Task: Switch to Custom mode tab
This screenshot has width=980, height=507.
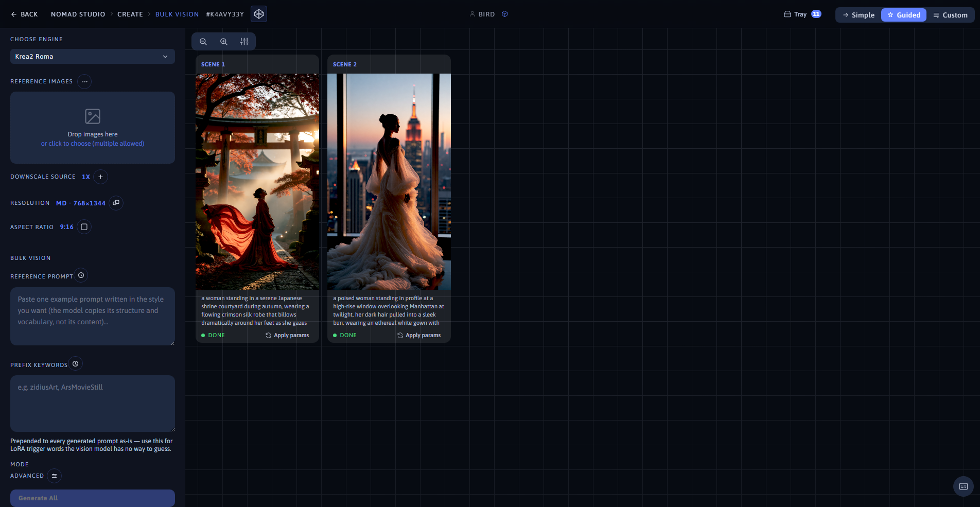Action: pyautogui.click(x=950, y=15)
